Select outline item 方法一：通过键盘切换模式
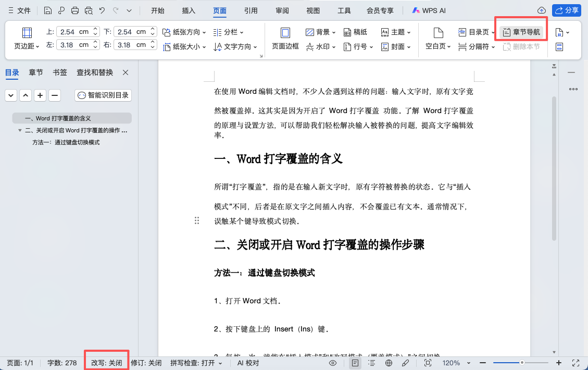This screenshot has height=370, width=588. pyautogui.click(x=66, y=143)
